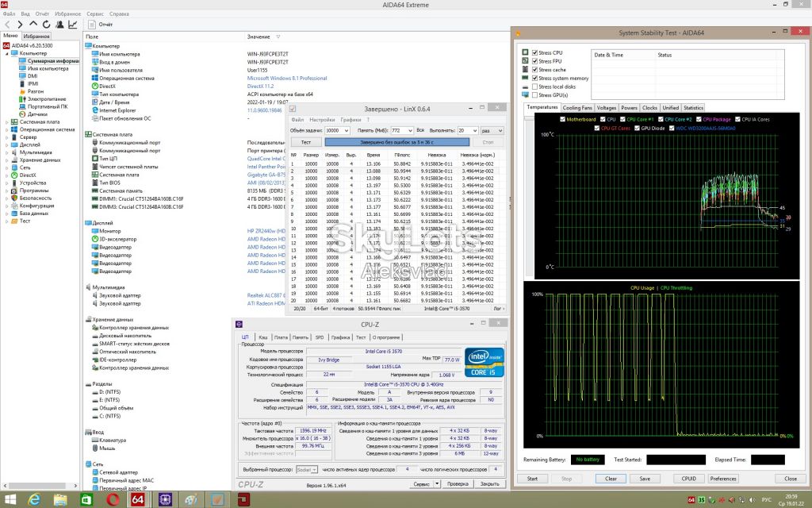
Task: Open the Opera browser on taskbar
Action: point(113,500)
